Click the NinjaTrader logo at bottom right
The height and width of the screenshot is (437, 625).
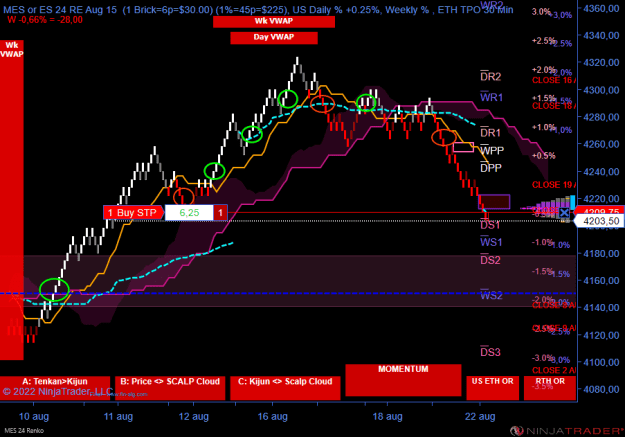coord(566,431)
